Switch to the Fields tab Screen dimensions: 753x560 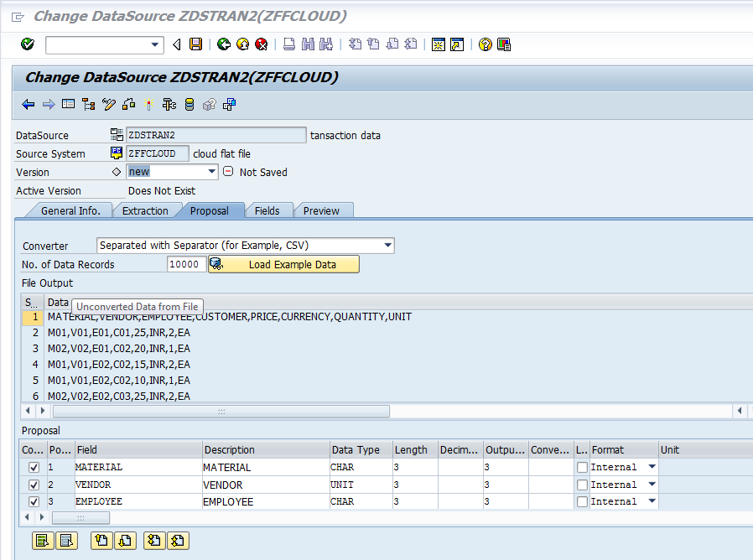268,210
